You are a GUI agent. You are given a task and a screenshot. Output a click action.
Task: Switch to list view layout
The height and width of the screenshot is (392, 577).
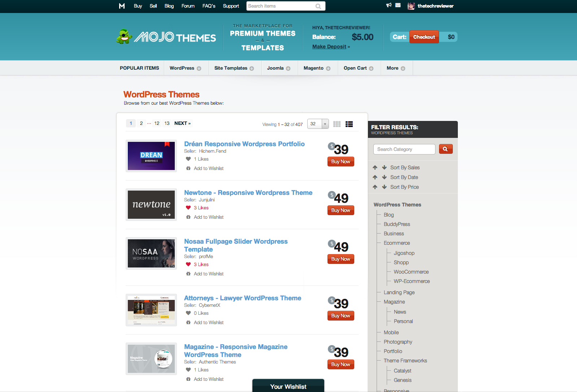point(349,124)
